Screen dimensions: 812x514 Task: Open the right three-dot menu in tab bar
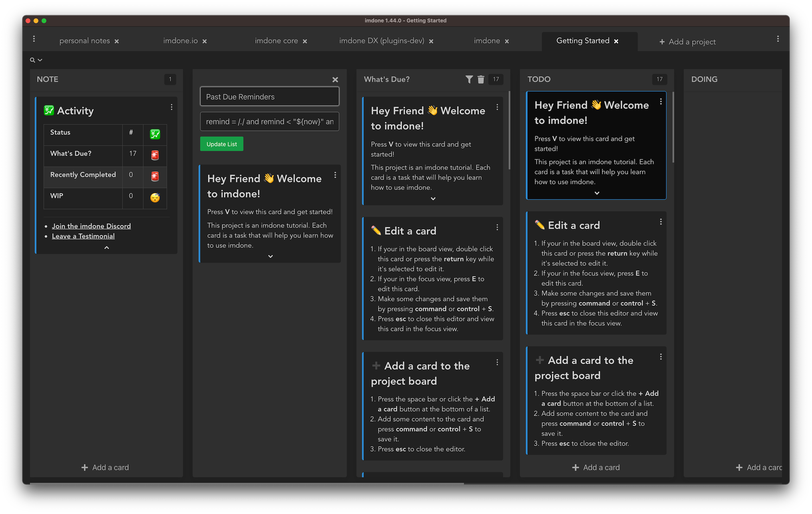[778, 39]
